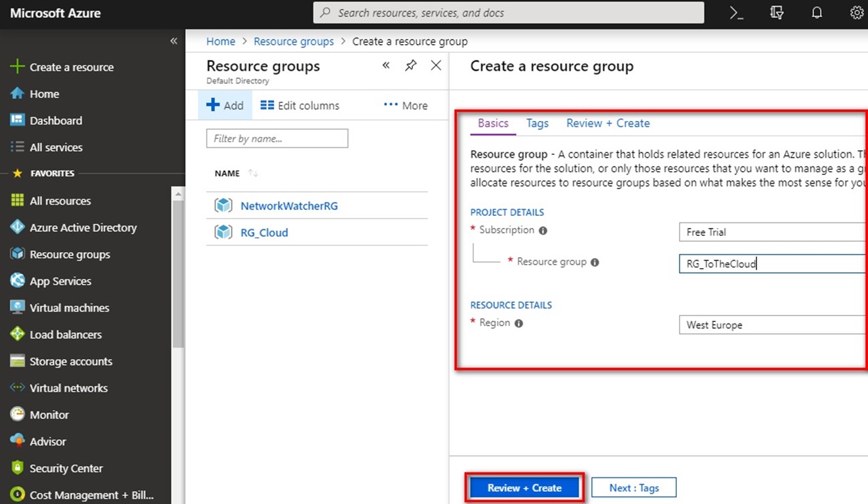Open Resource groups in the sidebar

click(69, 254)
